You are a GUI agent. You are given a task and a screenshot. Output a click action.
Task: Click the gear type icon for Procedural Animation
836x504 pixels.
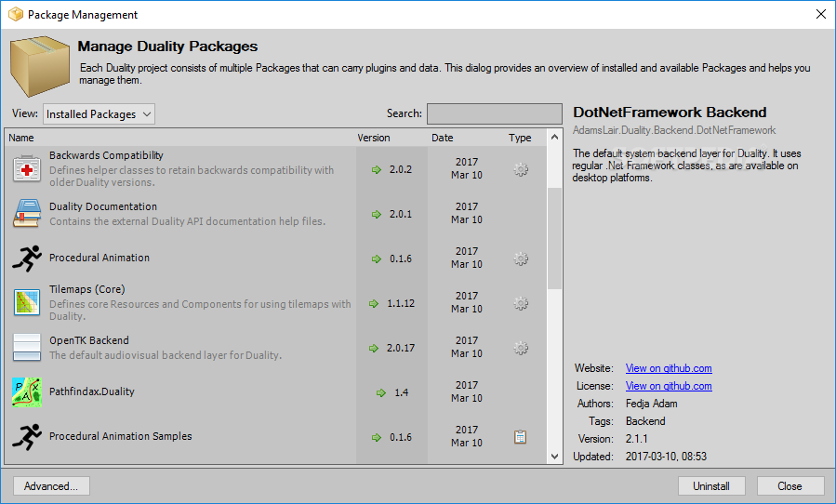[521, 259]
